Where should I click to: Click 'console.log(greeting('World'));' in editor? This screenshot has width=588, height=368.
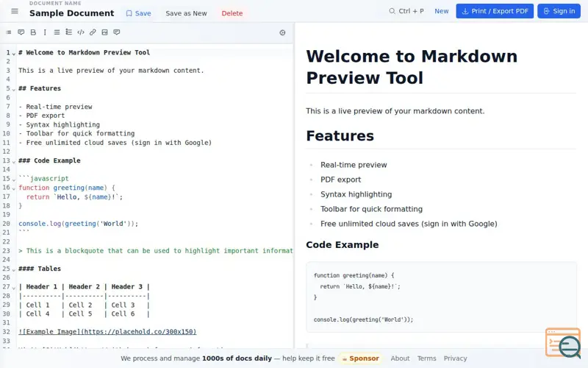click(x=79, y=224)
